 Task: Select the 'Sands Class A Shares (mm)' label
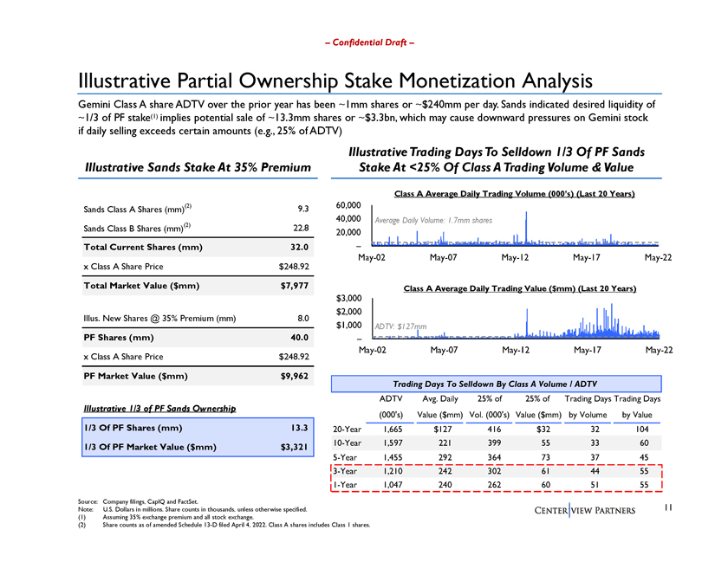(x=138, y=209)
